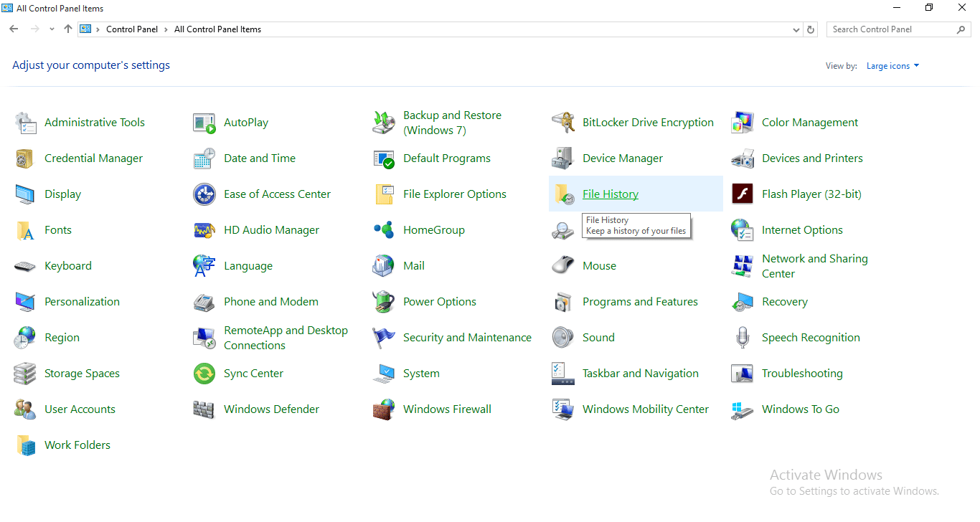Image resolution: width=980 pixels, height=522 pixels.
Task: Open the Work Folders icon
Action: point(25,445)
